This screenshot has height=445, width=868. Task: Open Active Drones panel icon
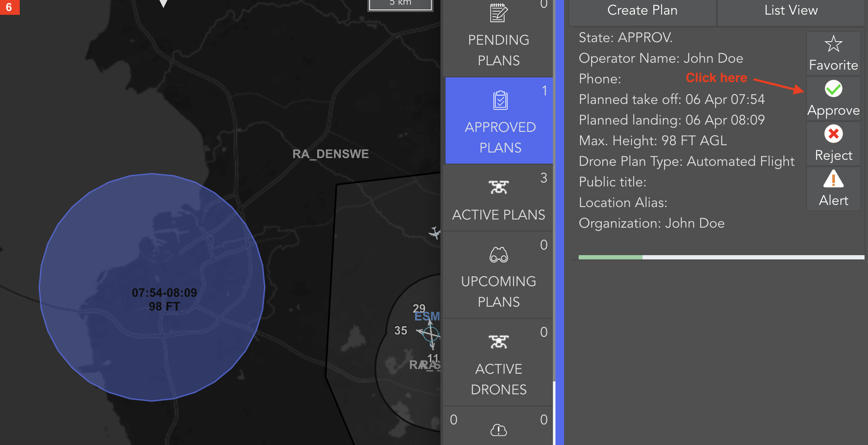pyautogui.click(x=498, y=342)
